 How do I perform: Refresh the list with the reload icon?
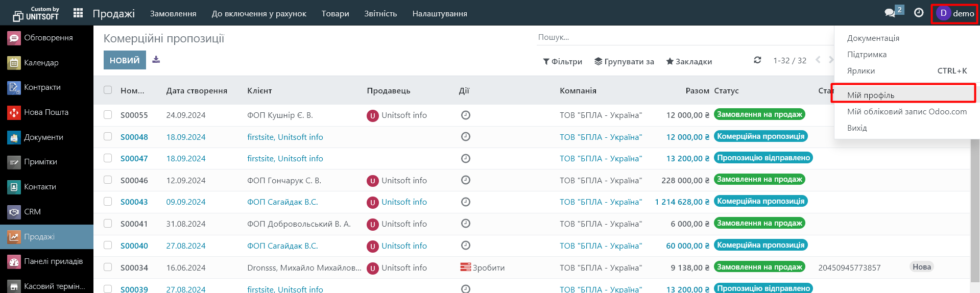pos(757,60)
